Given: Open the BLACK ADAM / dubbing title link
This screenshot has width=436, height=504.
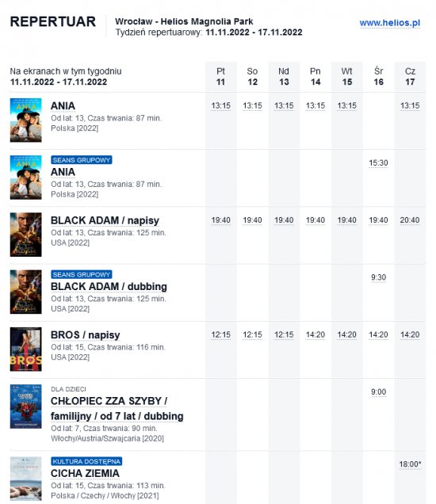Looking at the screenshot, I should coord(109,286).
